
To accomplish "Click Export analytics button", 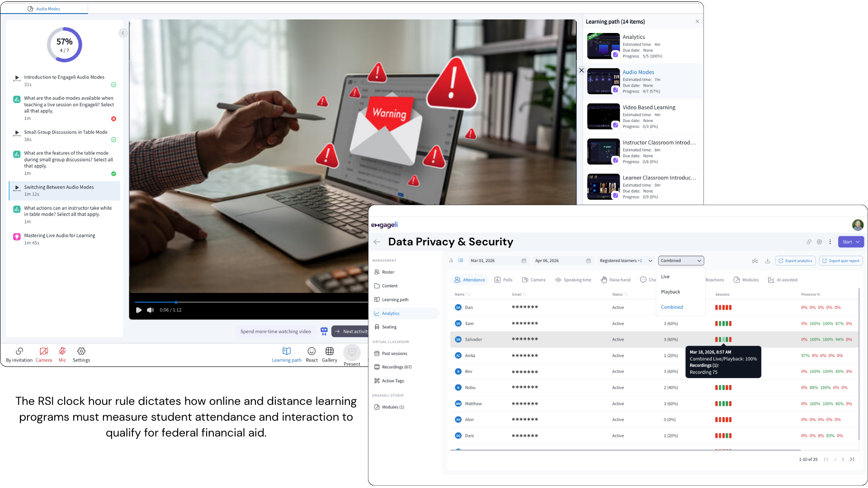I will [x=795, y=261].
